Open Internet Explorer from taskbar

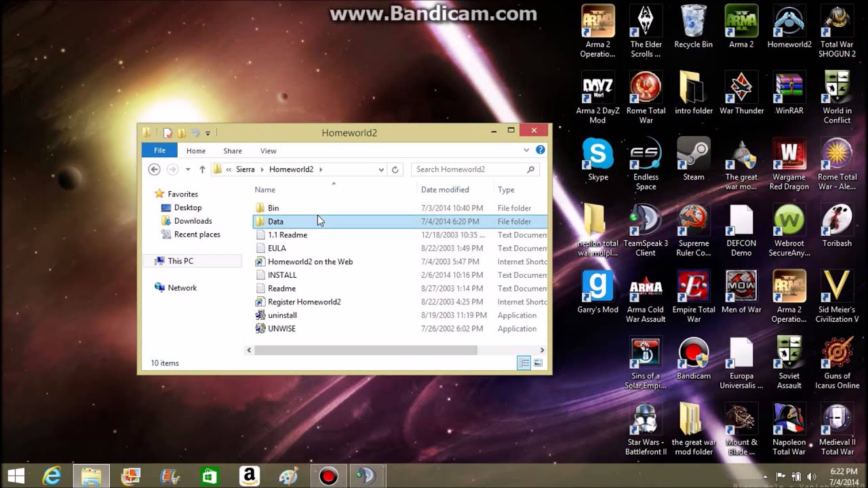coord(53,476)
